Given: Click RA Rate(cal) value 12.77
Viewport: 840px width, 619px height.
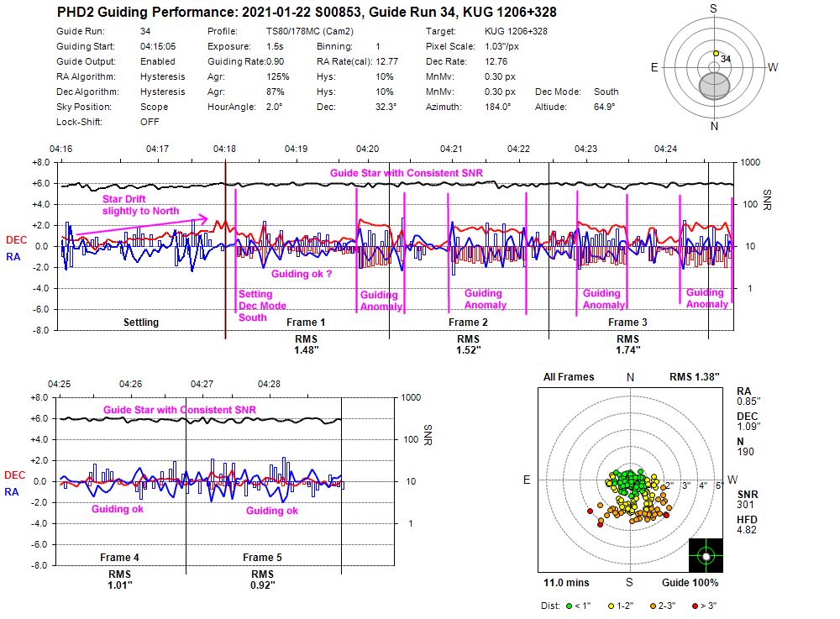Looking at the screenshot, I should [x=386, y=61].
